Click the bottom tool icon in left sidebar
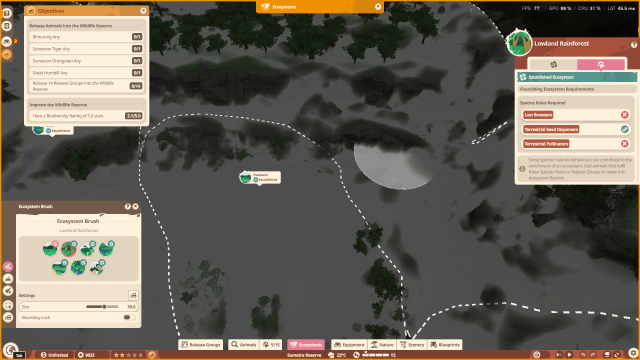This screenshot has height=360, width=640. (8, 317)
